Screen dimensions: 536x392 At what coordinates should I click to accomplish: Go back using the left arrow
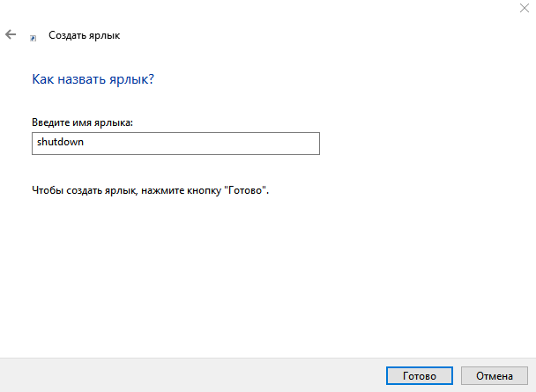tap(11, 35)
